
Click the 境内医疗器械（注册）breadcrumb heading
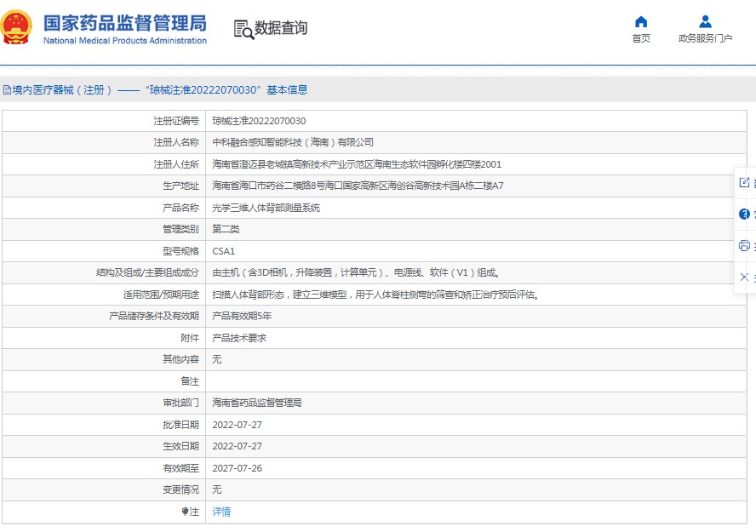(x=62, y=90)
